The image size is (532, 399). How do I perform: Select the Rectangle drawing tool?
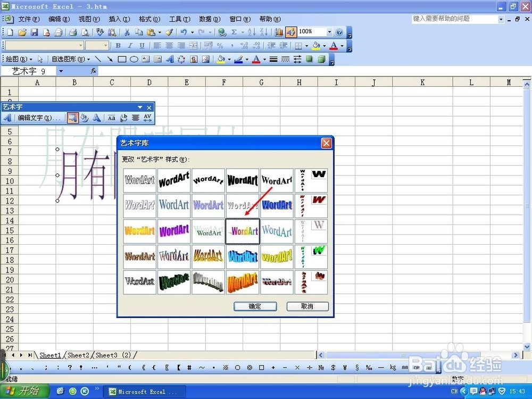click(x=122, y=60)
